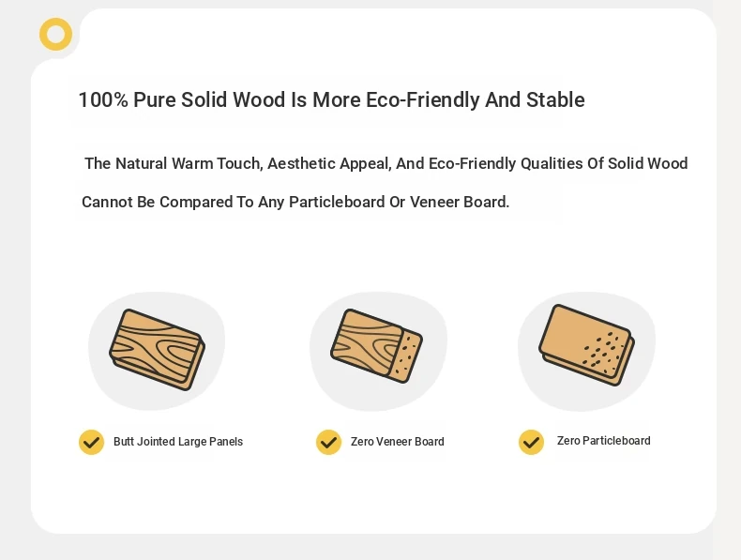Click the veneer board icon in the middle
The image size is (741, 560).
click(377, 346)
